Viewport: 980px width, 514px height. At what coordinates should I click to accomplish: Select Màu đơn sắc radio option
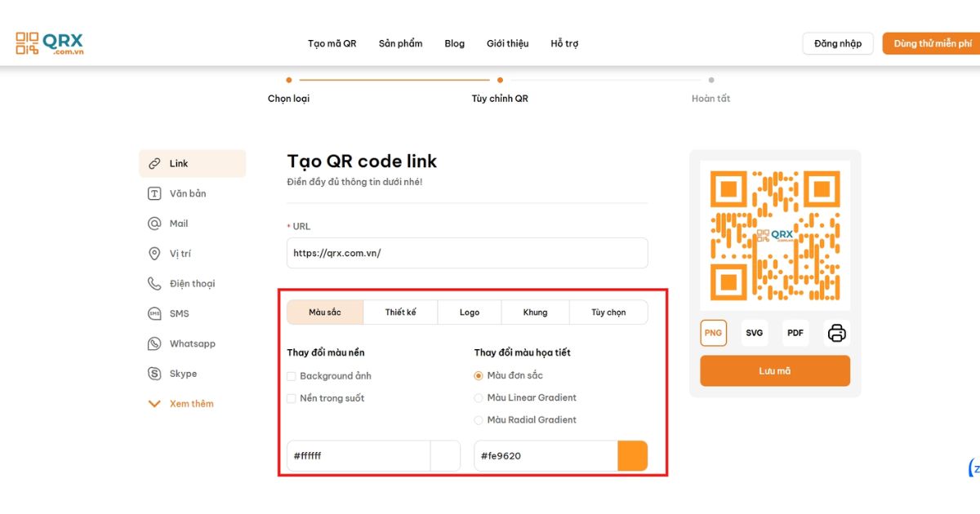coord(479,375)
